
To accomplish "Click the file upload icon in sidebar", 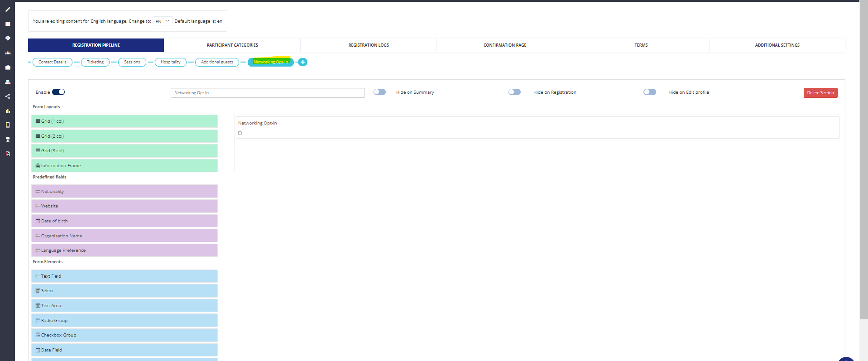I will tap(8, 154).
